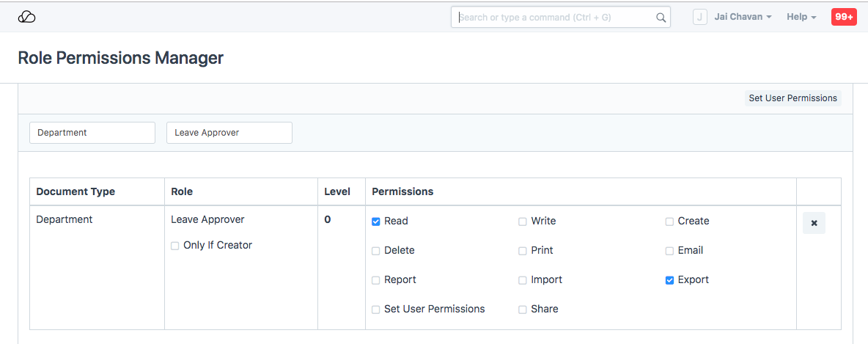The width and height of the screenshot is (868, 344).
Task: Uncheck the Read permission checkbox
Action: click(x=376, y=222)
